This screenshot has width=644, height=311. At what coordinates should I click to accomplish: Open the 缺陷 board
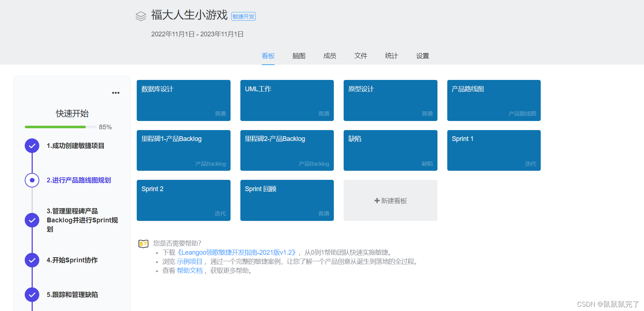(391, 150)
